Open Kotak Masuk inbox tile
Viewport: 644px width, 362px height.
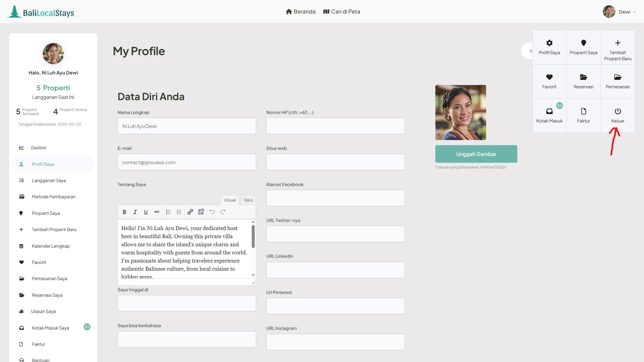pyautogui.click(x=549, y=116)
